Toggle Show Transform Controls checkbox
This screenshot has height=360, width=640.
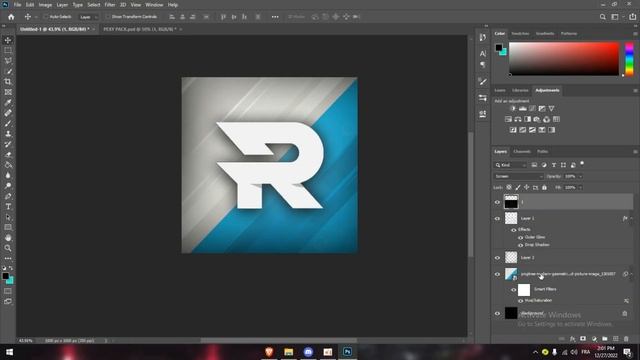pyautogui.click(x=108, y=17)
